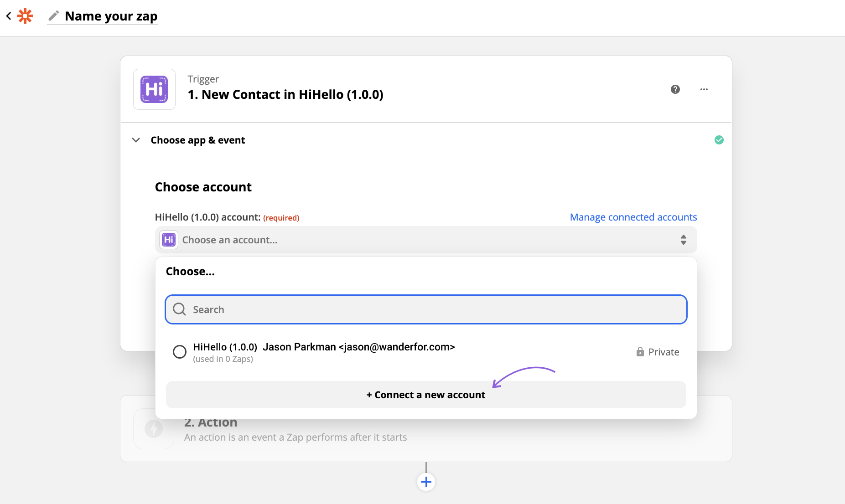Click the HiHello app icon in trigger header
This screenshot has height=504, width=845.
(154, 89)
